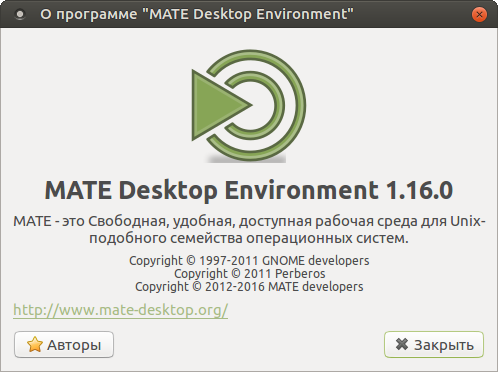Open the window menu dot in title bar

coord(20,14)
